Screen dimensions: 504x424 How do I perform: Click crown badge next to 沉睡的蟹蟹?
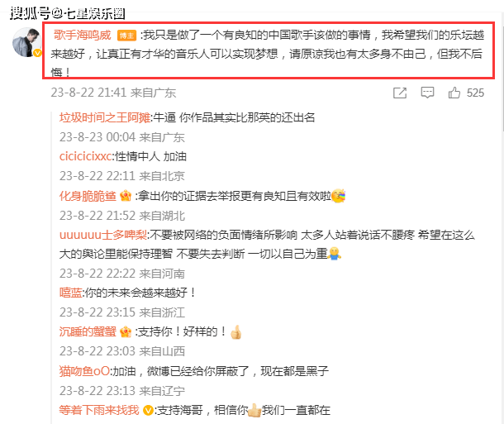(126, 331)
